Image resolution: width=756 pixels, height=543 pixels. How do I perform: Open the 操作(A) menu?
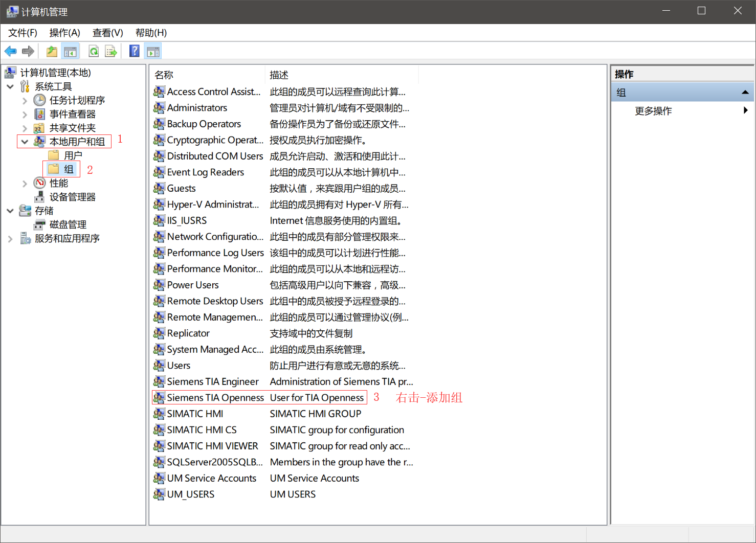(x=64, y=33)
